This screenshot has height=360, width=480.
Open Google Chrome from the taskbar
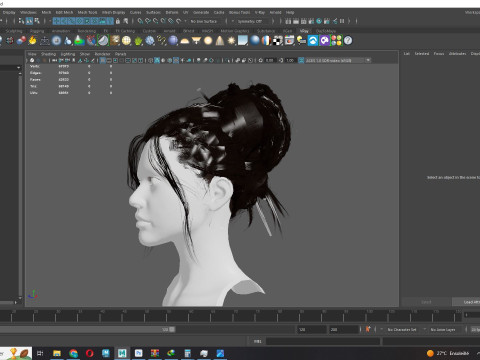click(x=73, y=353)
